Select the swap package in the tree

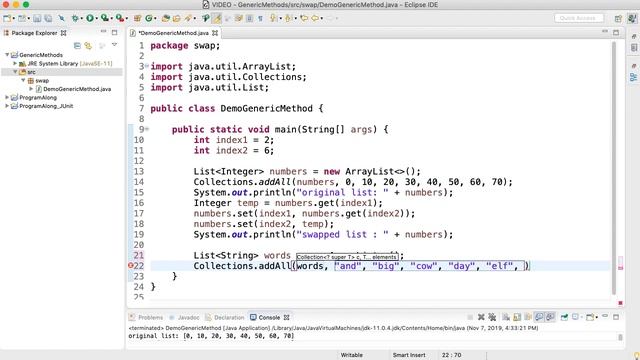pos(42,80)
